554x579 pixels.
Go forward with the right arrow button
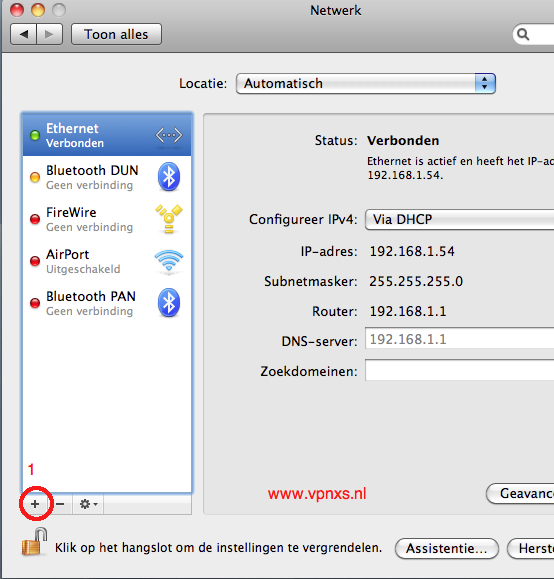click(x=49, y=34)
